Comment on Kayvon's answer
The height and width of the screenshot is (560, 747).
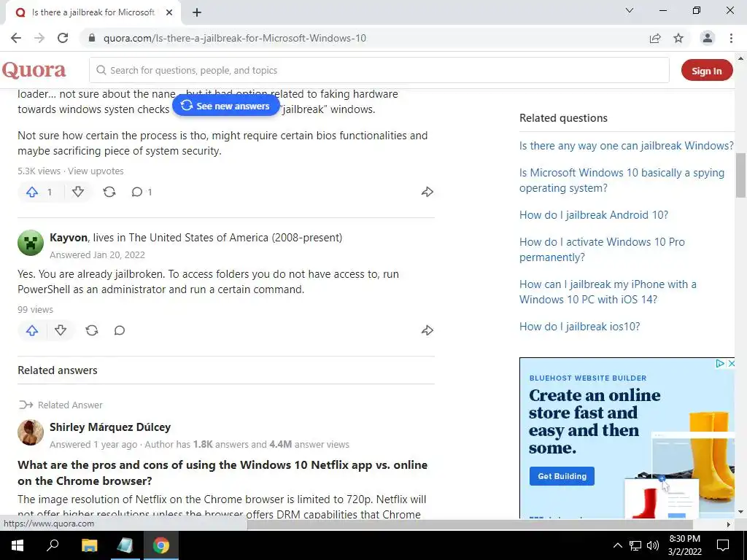(x=120, y=330)
